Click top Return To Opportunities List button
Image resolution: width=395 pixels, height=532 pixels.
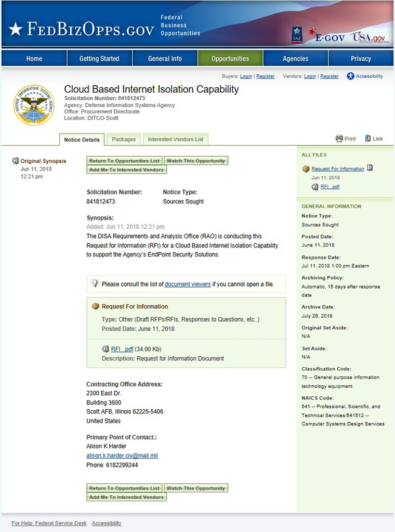point(124,161)
